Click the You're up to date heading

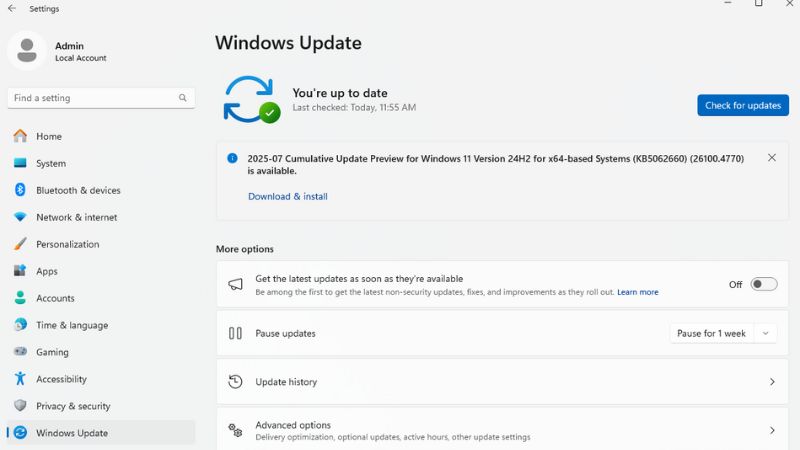(340, 93)
